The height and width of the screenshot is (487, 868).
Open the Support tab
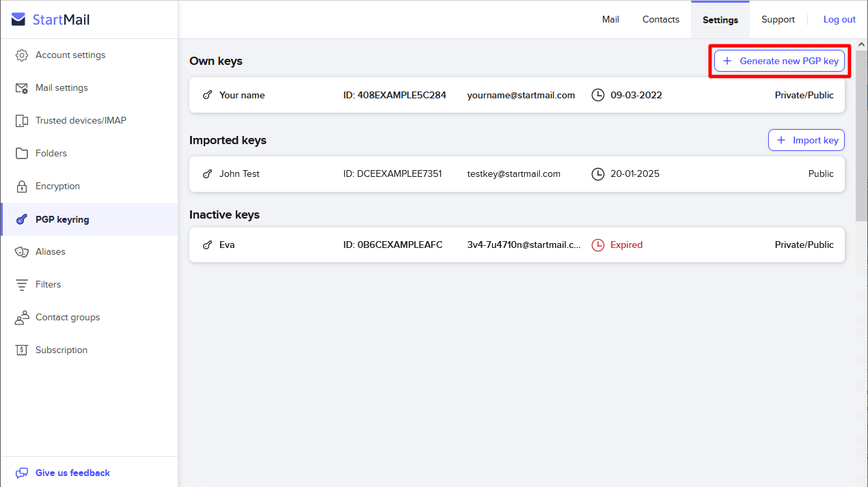(x=778, y=20)
